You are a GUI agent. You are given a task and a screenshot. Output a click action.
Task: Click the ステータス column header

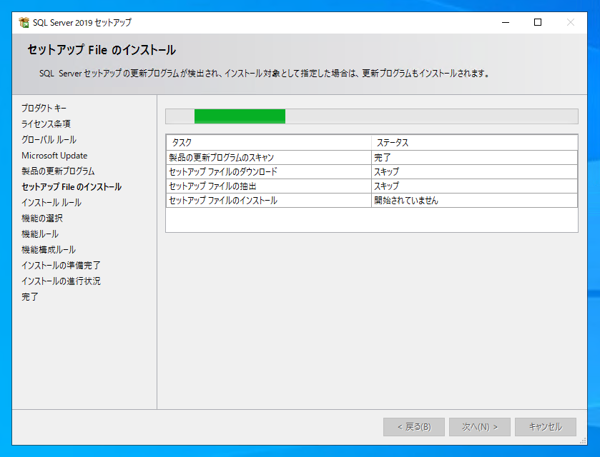[474, 143]
